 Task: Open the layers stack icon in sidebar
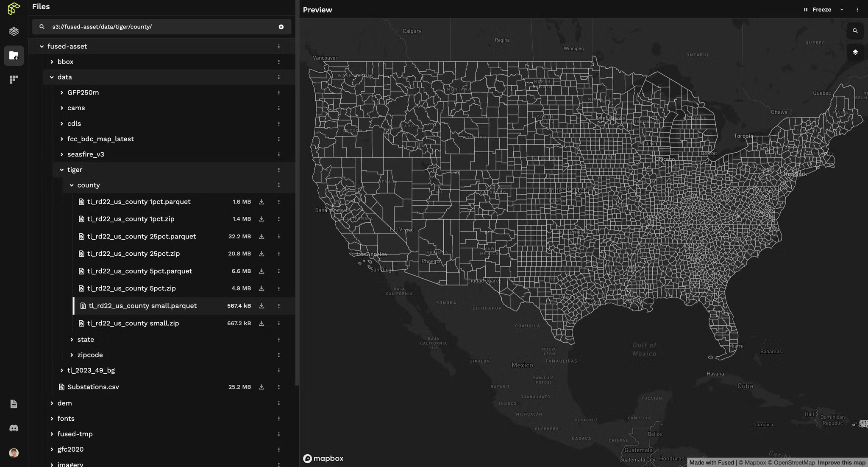pyautogui.click(x=14, y=31)
